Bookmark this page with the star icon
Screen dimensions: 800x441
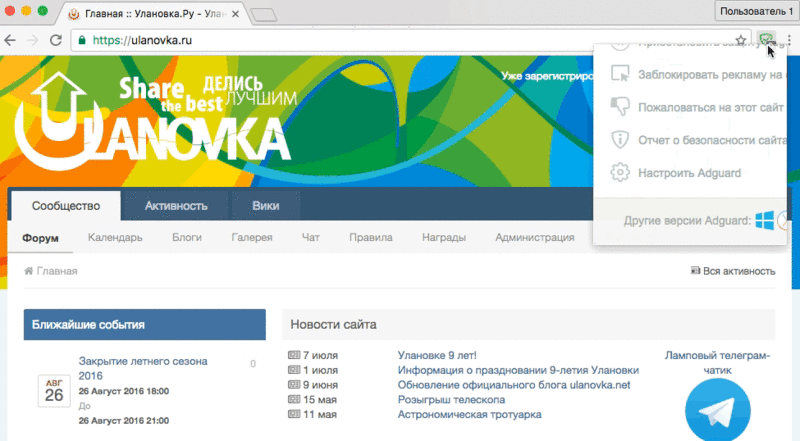click(x=741, y=40)
